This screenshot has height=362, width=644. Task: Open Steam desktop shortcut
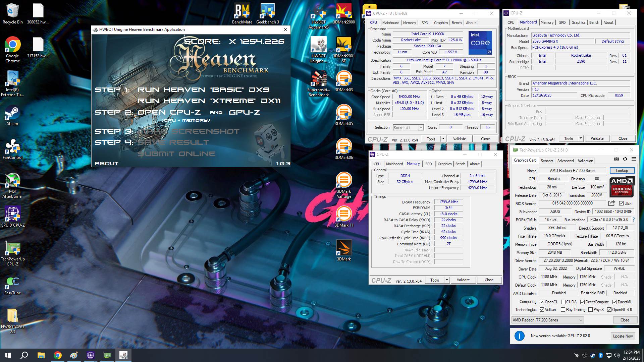(x=12, y=115)
